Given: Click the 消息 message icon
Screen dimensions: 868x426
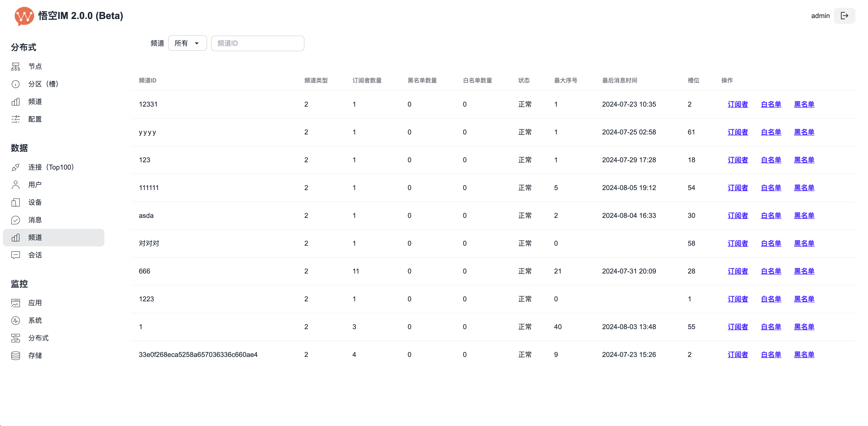Looking at the screenshot, I should click(16, 220).
